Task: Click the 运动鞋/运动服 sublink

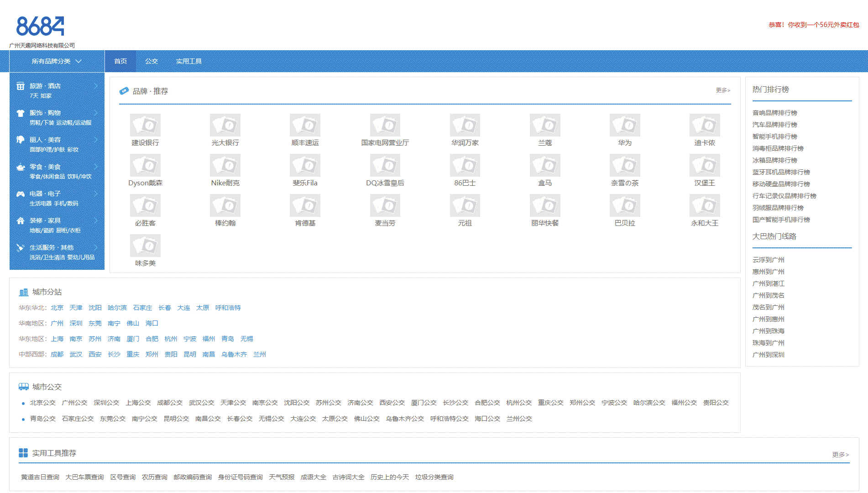Action: coord(74,123)
